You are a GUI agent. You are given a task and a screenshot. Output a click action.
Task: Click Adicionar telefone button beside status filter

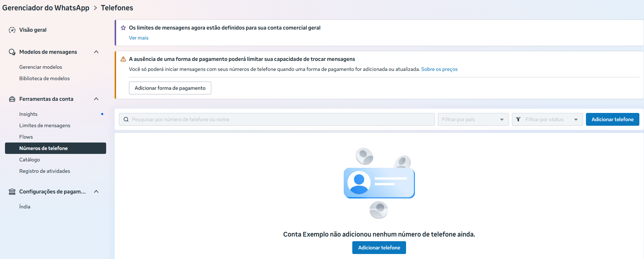tap(612, 119)
